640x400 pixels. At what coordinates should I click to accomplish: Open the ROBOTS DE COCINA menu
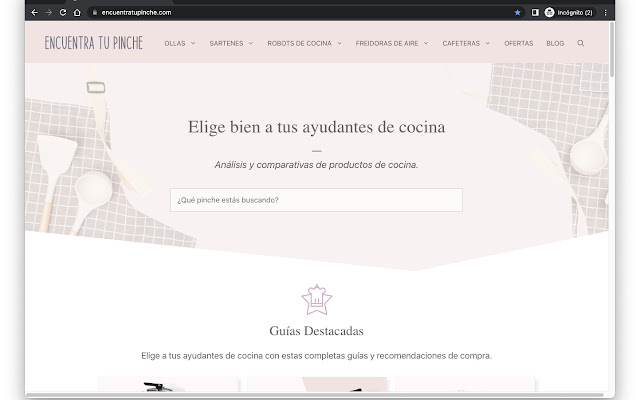[299, 43]
